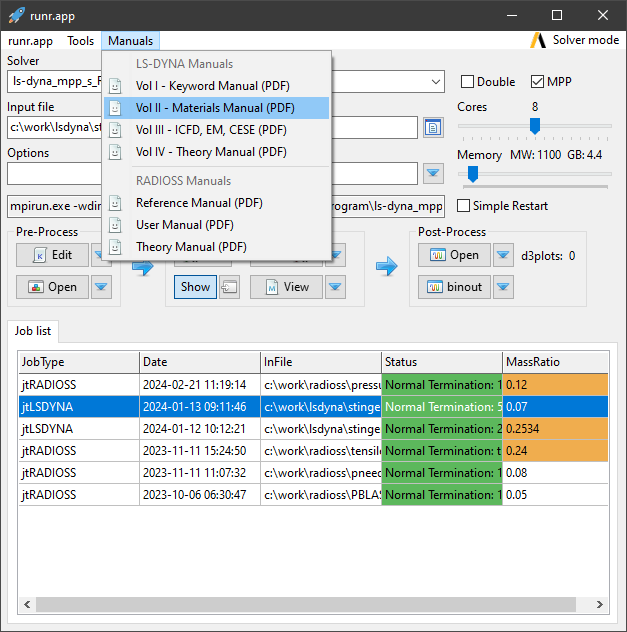Click MassRatio cell 0.12
This screenshot has width=627, height=632.
pos(555,385)
